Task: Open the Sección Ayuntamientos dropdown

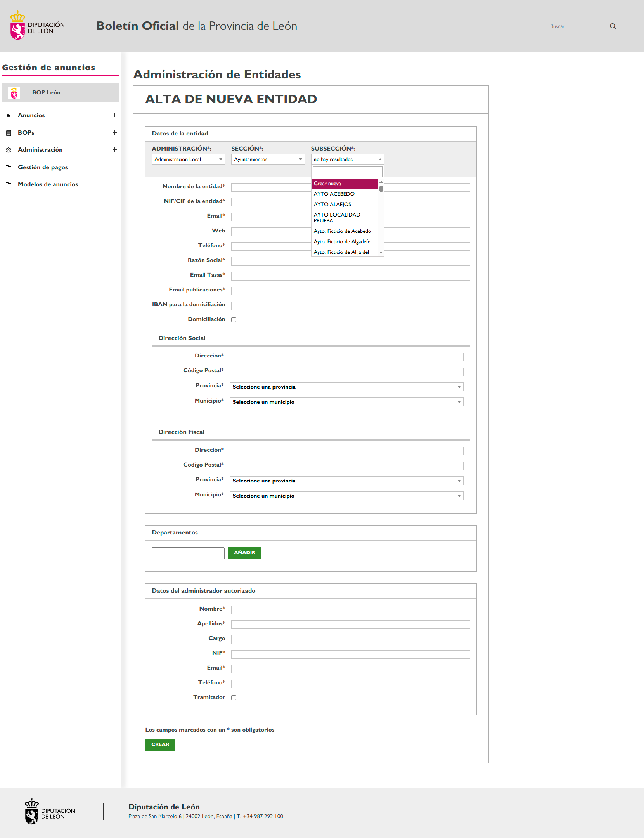Action: (268, 160)
